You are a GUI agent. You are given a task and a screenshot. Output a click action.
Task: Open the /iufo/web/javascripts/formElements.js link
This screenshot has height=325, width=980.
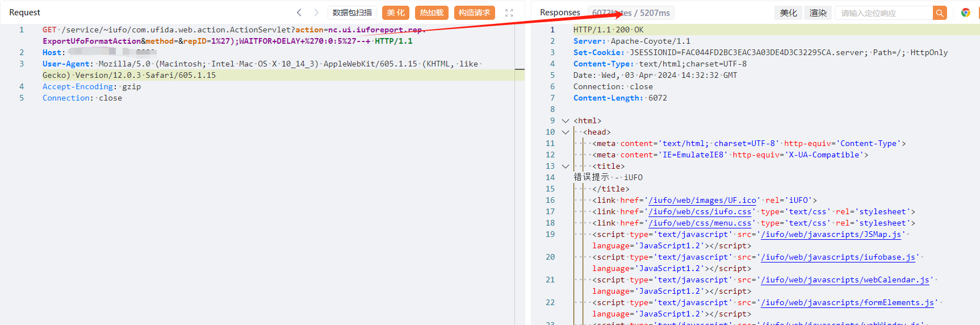click(x=848, y=302)
